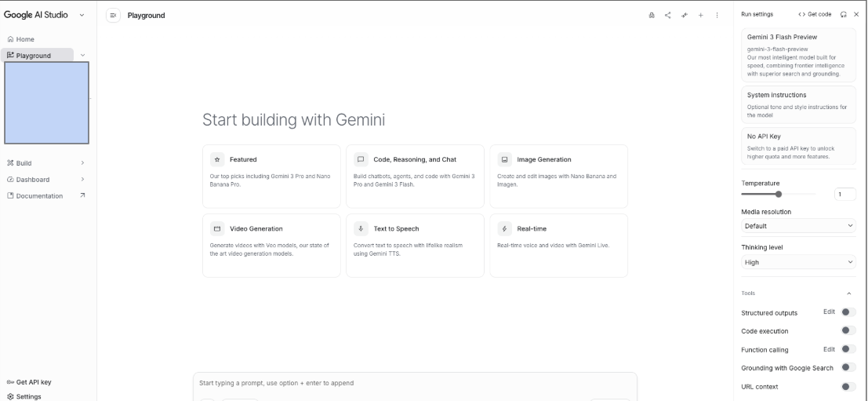Go to Home in the sidebar
The width and height of the screenshot is (868, 401).
pos(25,39)
